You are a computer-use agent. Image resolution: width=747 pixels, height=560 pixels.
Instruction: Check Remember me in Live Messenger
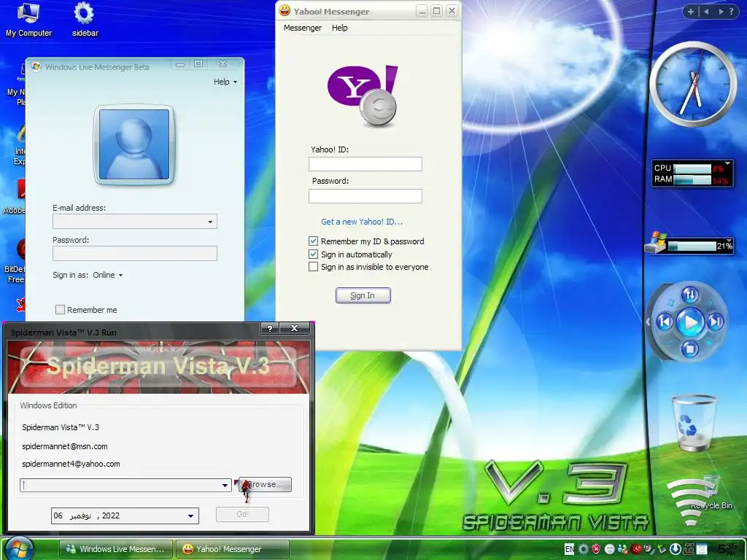(x=60, y=309)
